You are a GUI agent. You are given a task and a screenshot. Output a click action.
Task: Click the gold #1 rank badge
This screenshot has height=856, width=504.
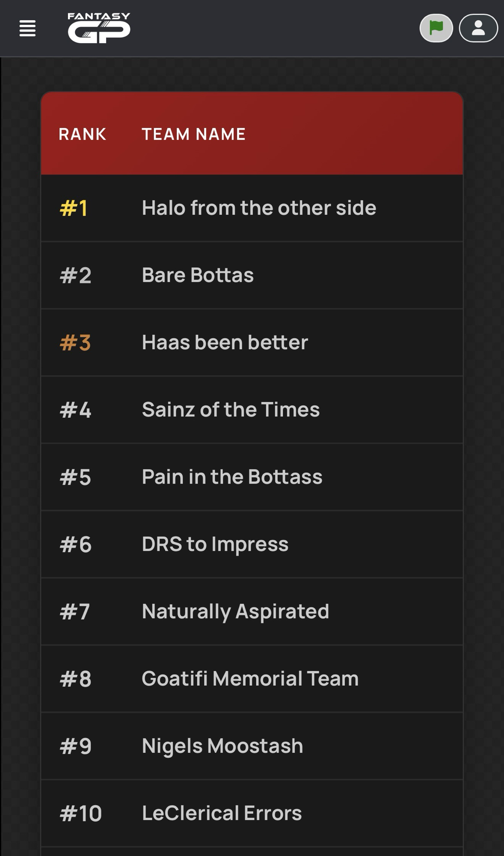click(74, 208)
